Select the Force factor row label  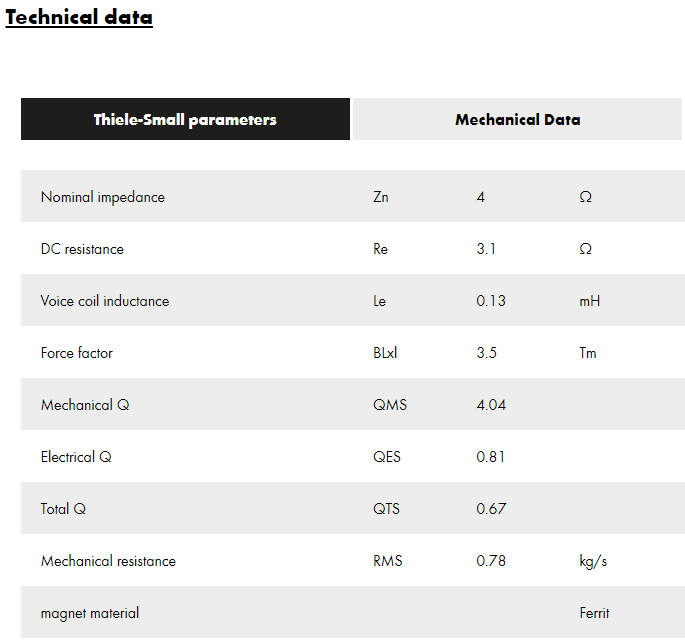pyautogui.click(x=77, y=353)
